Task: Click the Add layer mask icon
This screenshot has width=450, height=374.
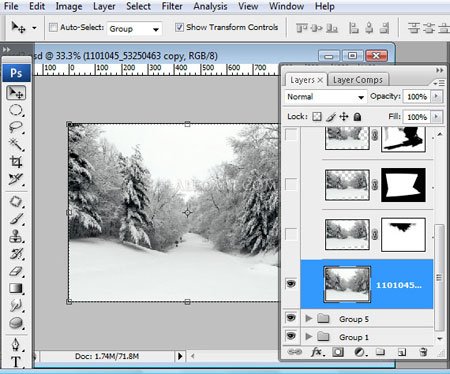Action: click(x=338, y=352)
